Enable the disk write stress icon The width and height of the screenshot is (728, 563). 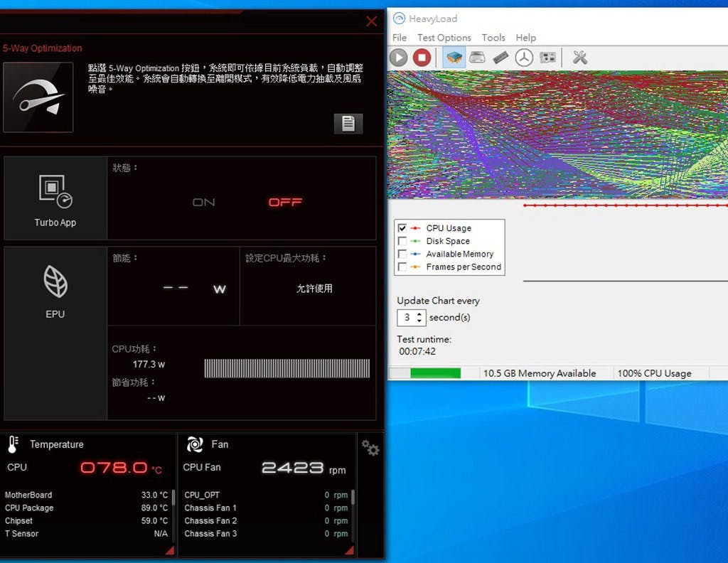pyautogui.click(x=477, y=58)
